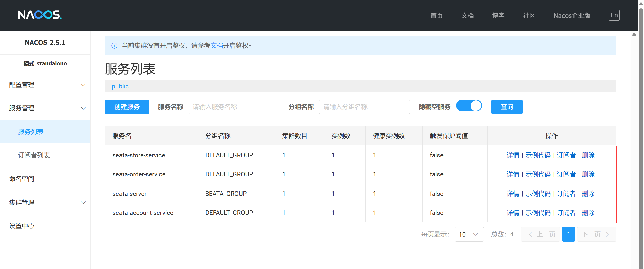The height and width of the screenshot is (269, 644).
Task: Select page 1 in pagination
Action: pos(569,234)
